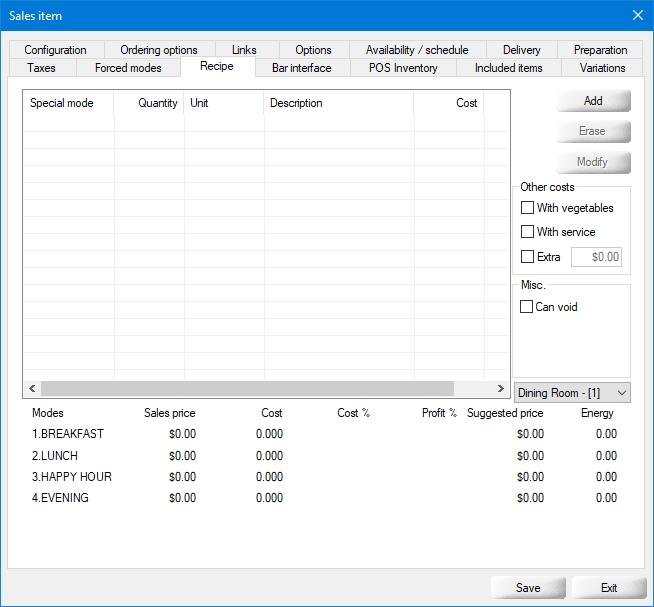
Task: Show the Availability / schedule tab
Action: 417,50
